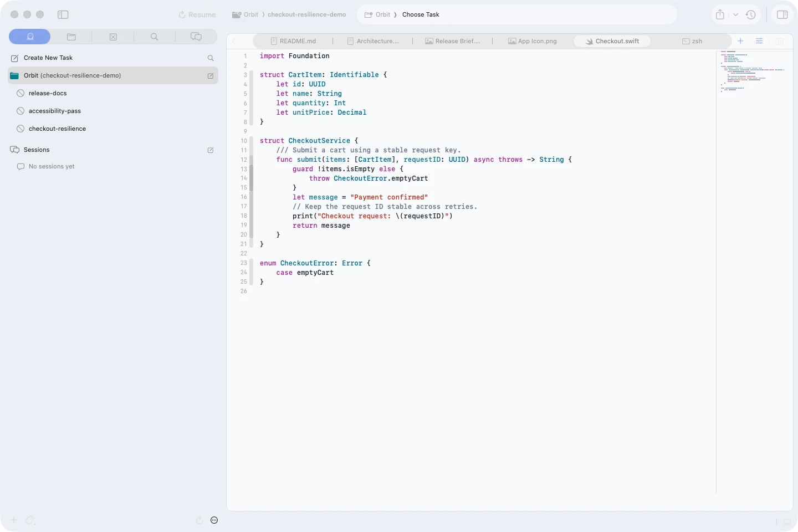This screenshot has width=798, height=532.
Task: Switch to the Release Brief tab
Action: click(x=453, y=41)
